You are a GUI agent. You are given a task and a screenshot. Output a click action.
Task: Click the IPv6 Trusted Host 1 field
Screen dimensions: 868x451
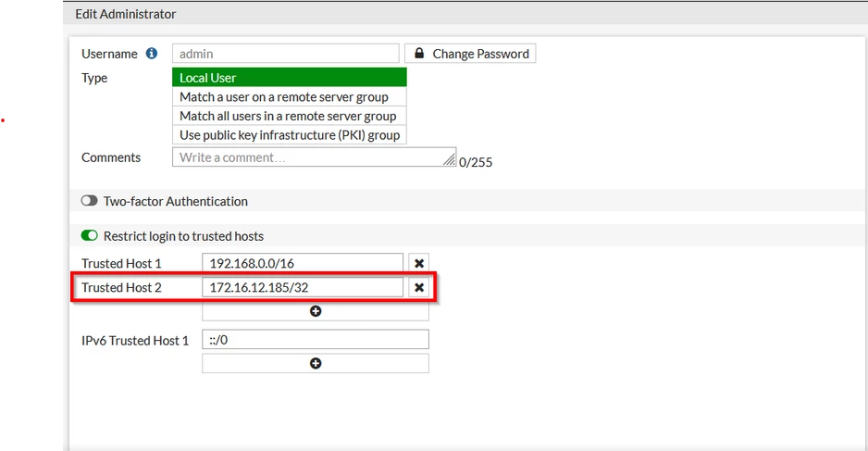point(316,339)
